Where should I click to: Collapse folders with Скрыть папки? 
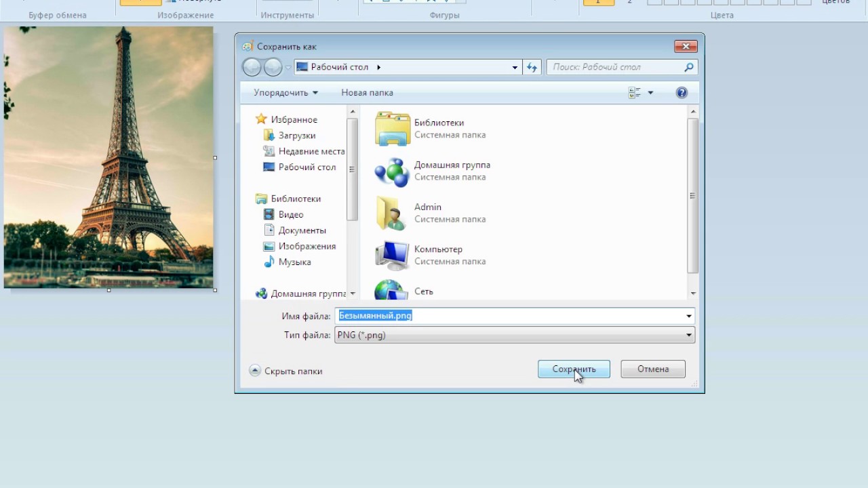(x=285, y=371)
